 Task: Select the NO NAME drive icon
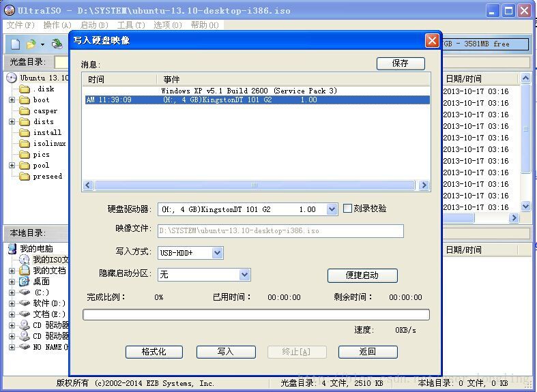[x=25, y=347]
